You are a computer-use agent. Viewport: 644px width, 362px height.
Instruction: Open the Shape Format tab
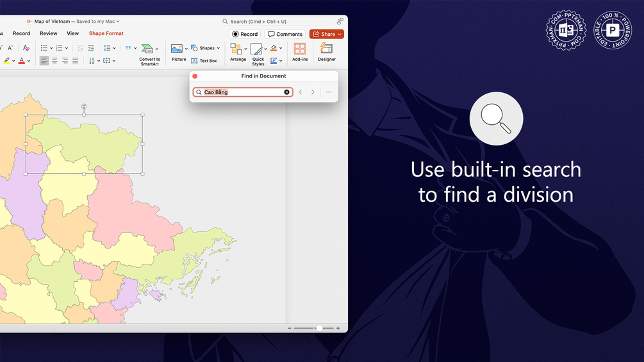coord(106,34)
